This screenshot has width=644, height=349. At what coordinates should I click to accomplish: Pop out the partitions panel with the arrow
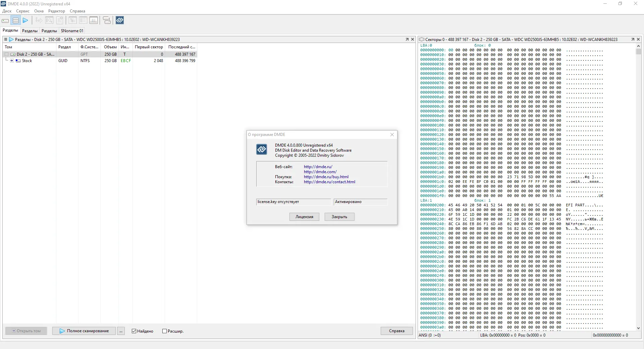(407, 39)
